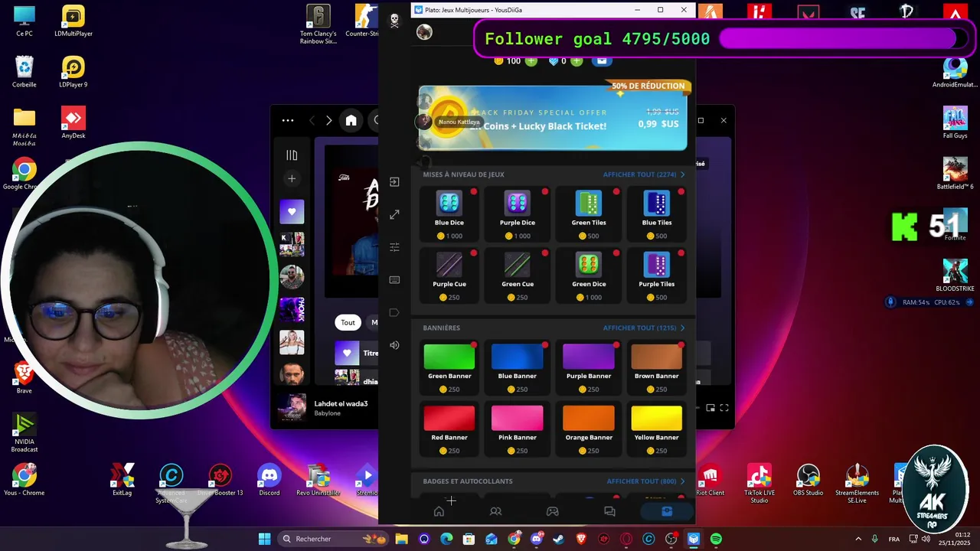Pick the Purple Banner swatch
Viewport: 980px width, 551px height.
tap(589, 357)
